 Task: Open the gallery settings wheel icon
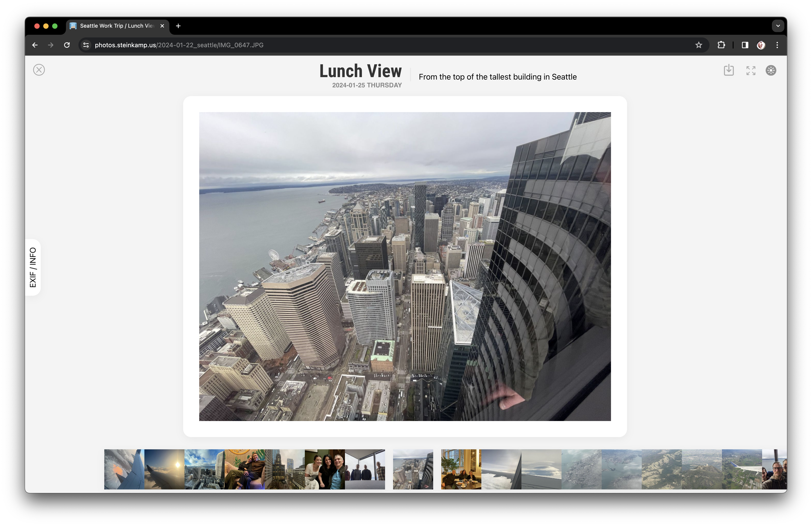pos(771,70)
